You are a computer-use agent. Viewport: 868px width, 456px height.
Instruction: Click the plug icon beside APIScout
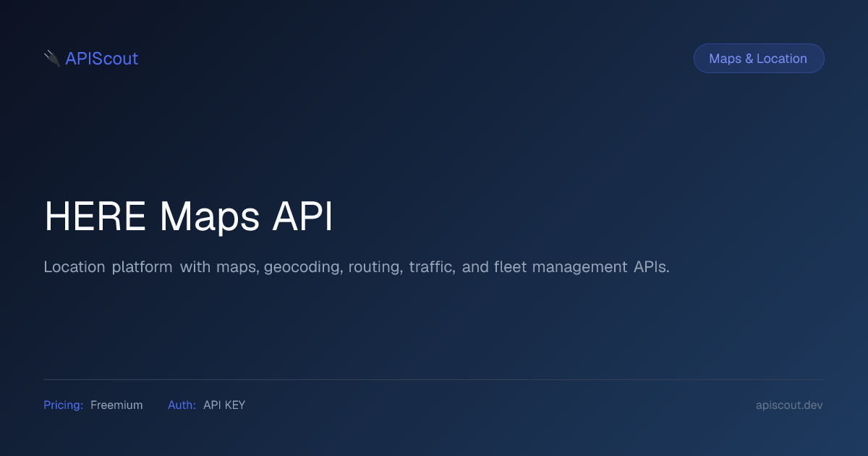tap(51, 59)
